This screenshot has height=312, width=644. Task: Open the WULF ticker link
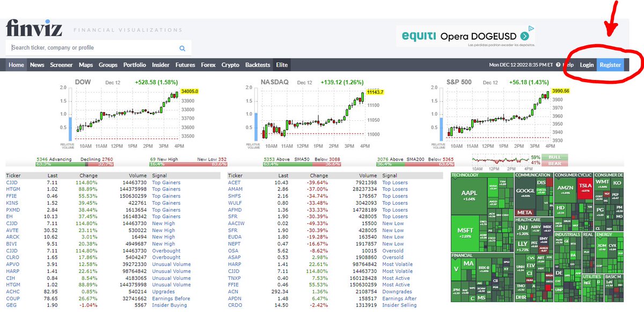(235, 203)
